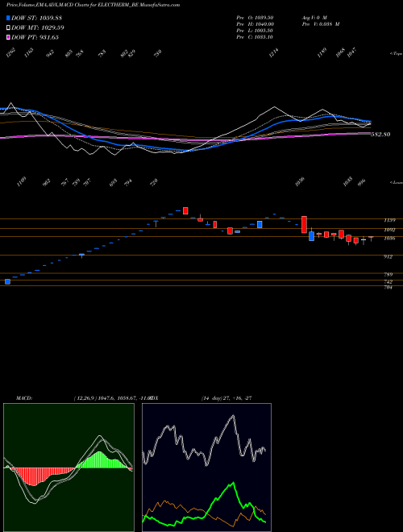Click the 1092 price level label
This screenshot has height=532, width=403.
389,230
